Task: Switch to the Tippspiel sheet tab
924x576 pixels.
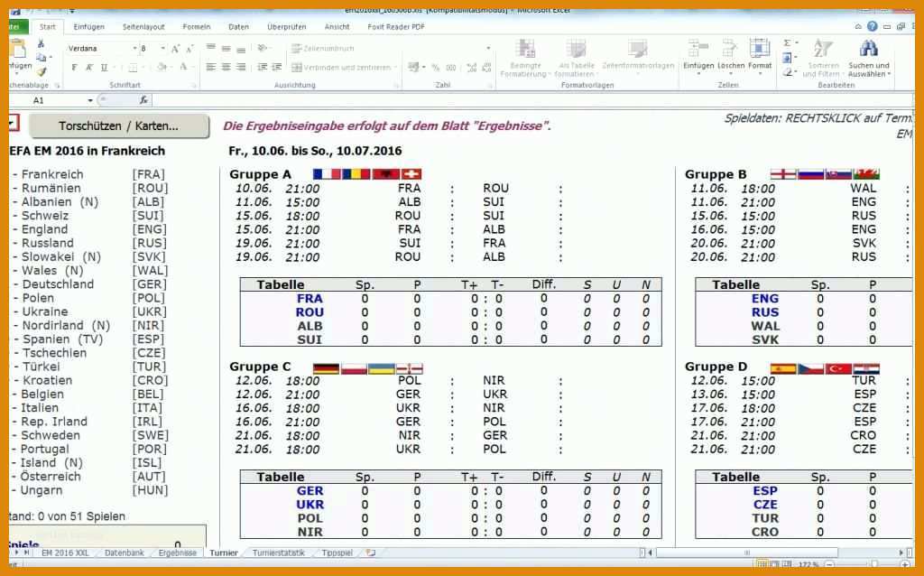Action: click(337, 553)
